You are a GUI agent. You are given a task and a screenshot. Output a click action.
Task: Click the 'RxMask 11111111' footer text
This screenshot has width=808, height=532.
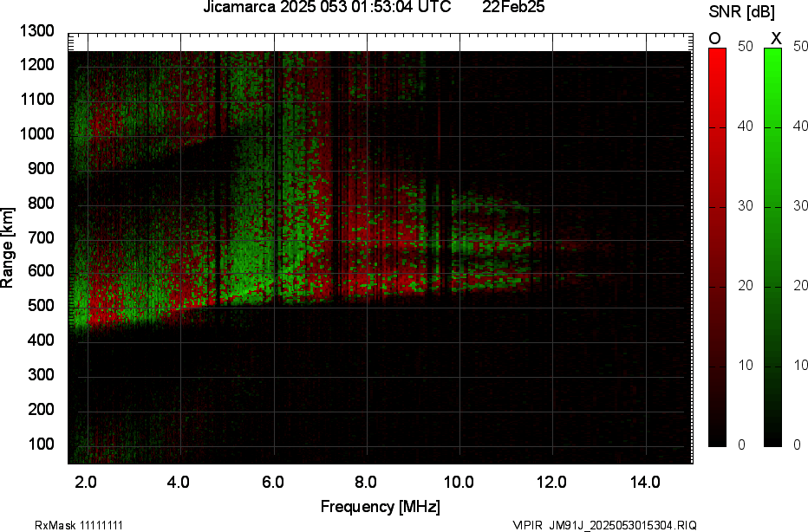[x=79, y=525]
